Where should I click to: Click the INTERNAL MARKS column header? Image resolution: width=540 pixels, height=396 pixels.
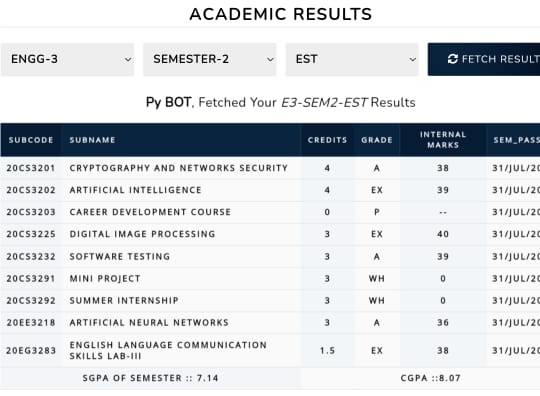point(443,140)
